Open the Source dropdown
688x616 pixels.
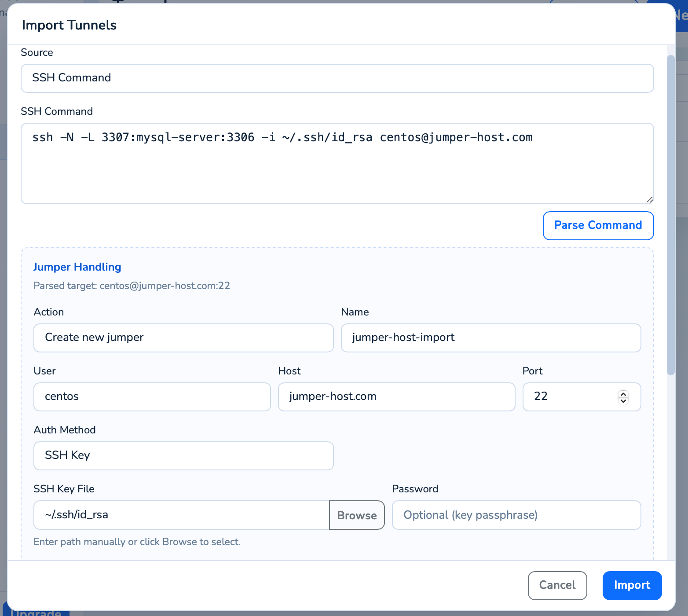click(337, 78)
